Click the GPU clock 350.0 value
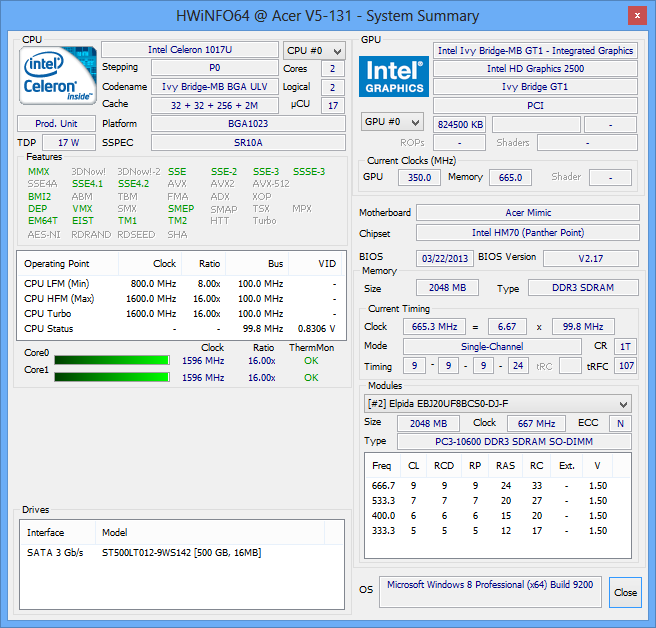656x628 pixels. (419, 177)
